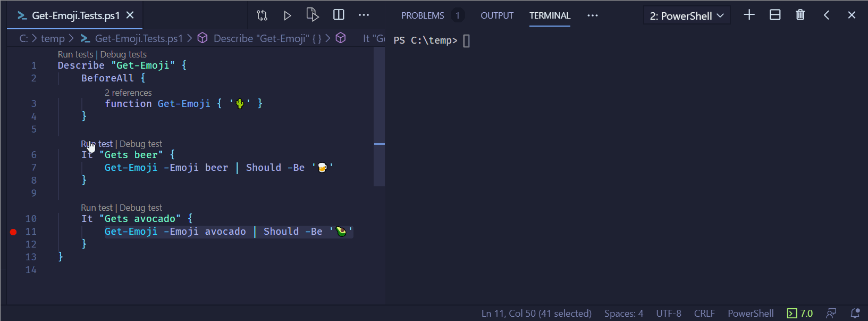Open Describe "Get-Emoji" breadcrumb symbol
Image resolution: width=868 pixels, height=321 pixels.
(259, 38)
